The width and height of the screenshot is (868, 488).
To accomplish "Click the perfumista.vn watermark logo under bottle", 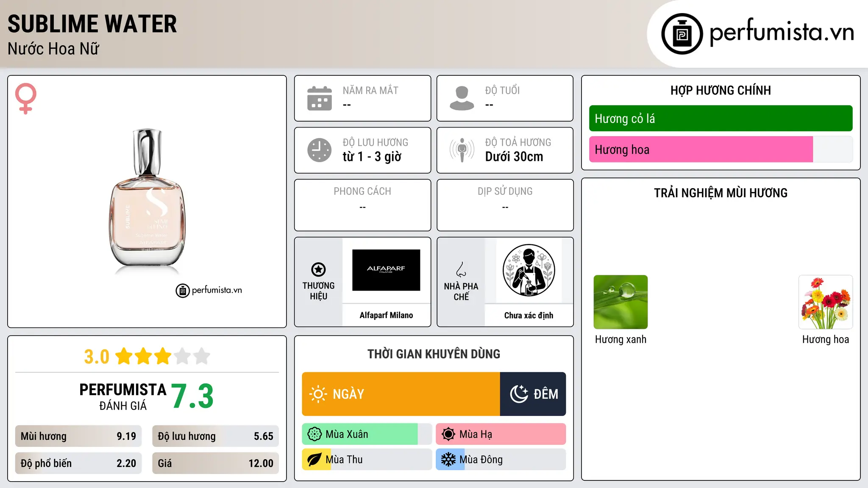I will pos(209,290).
